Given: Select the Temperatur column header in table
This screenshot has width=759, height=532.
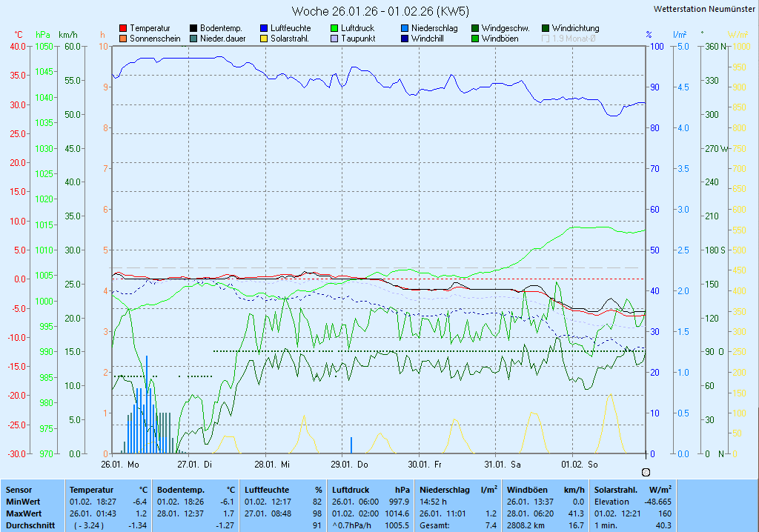Looking at the screenshot, I should 91,490.
